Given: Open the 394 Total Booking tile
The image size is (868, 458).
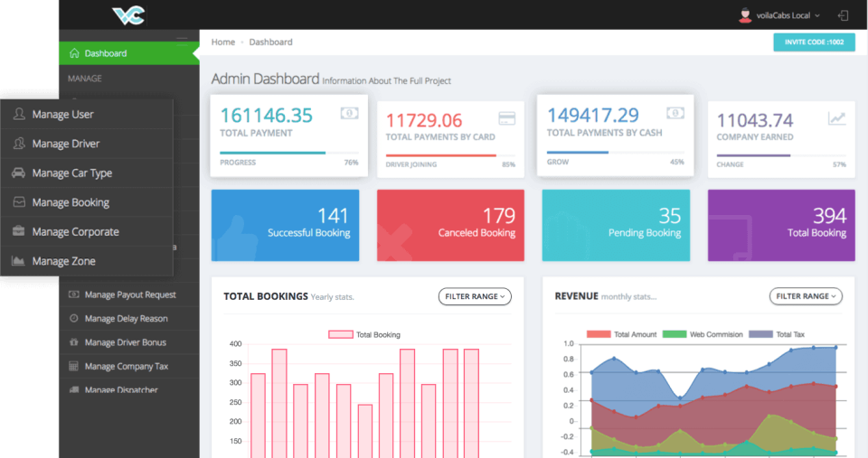Looking at the screenshot, I should coord(781,225).
